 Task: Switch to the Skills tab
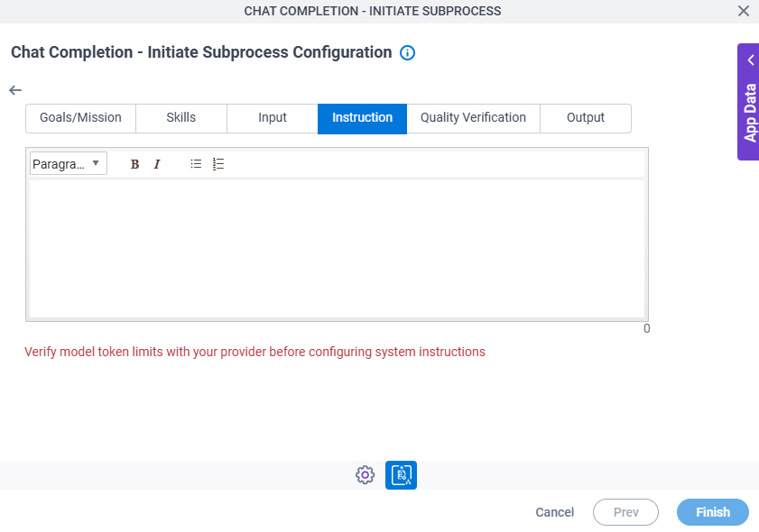(181, 118)
